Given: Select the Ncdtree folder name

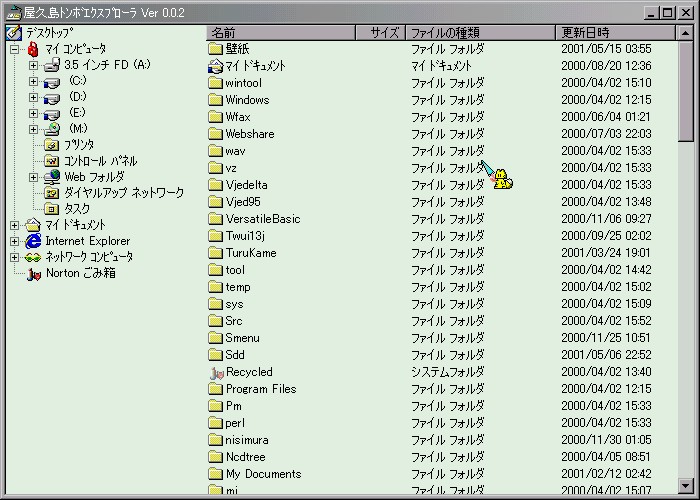Looking at the screenshot, I should click(246, 457).
